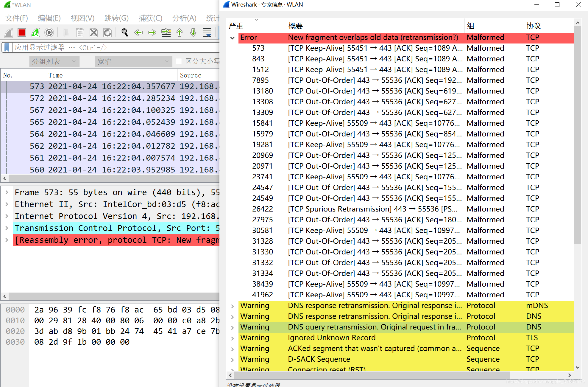Stop capturing packets with red square
This screenshot has width=588, height=387.
pyautogui.click(x=22, y=32)
